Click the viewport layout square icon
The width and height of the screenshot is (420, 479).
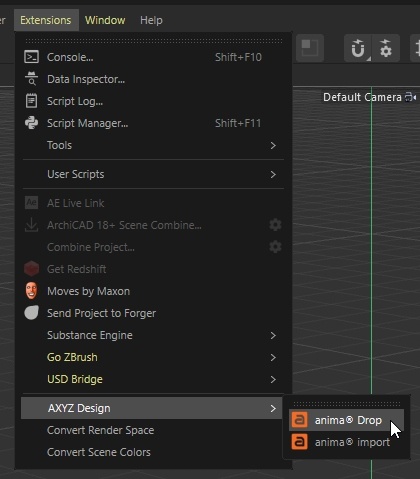[x=310, y=48]
